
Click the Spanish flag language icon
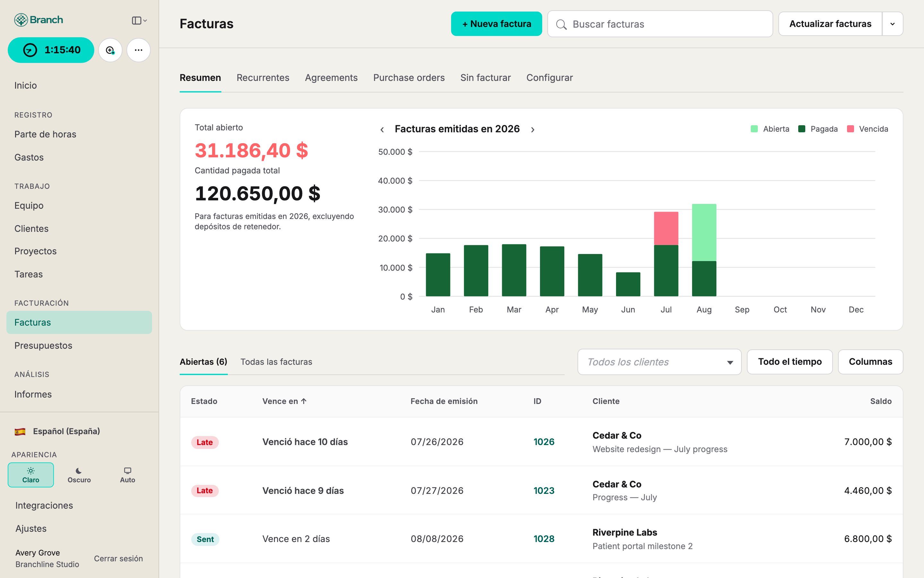click(20, 432)
